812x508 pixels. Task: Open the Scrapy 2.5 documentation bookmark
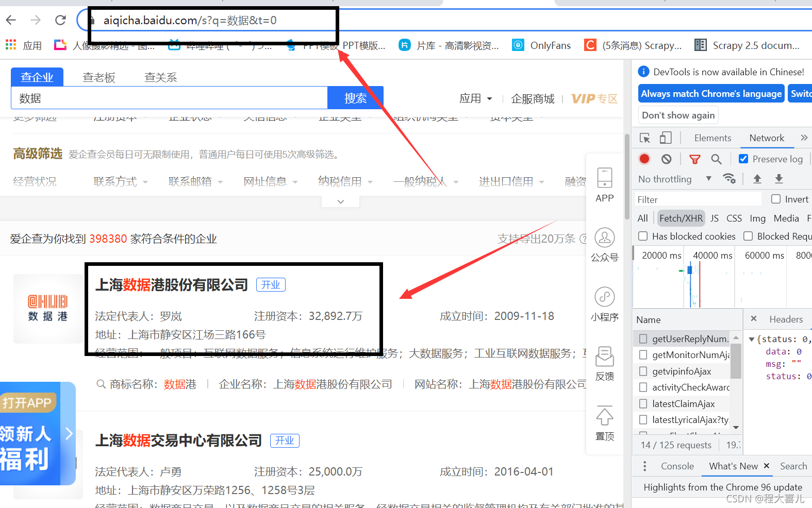[747, 45]
